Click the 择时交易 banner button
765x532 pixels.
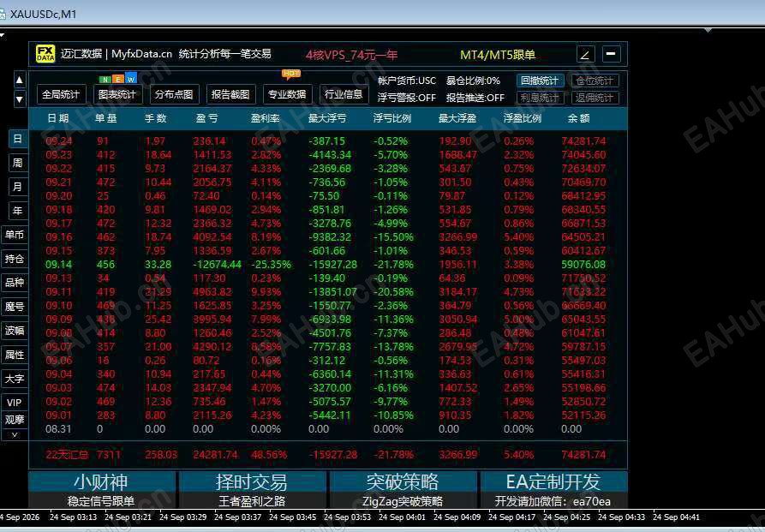click(252, 490)
